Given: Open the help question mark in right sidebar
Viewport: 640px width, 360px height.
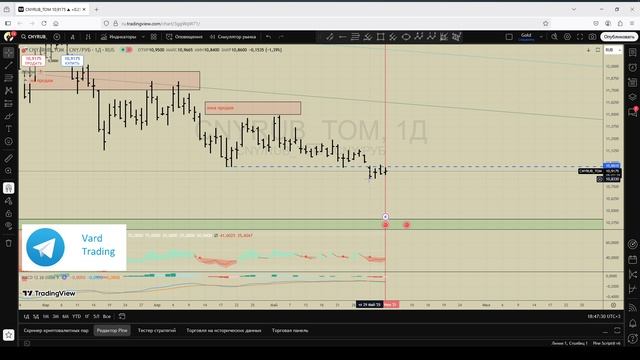Looking at the screenshot, I should tap(633, 338).
